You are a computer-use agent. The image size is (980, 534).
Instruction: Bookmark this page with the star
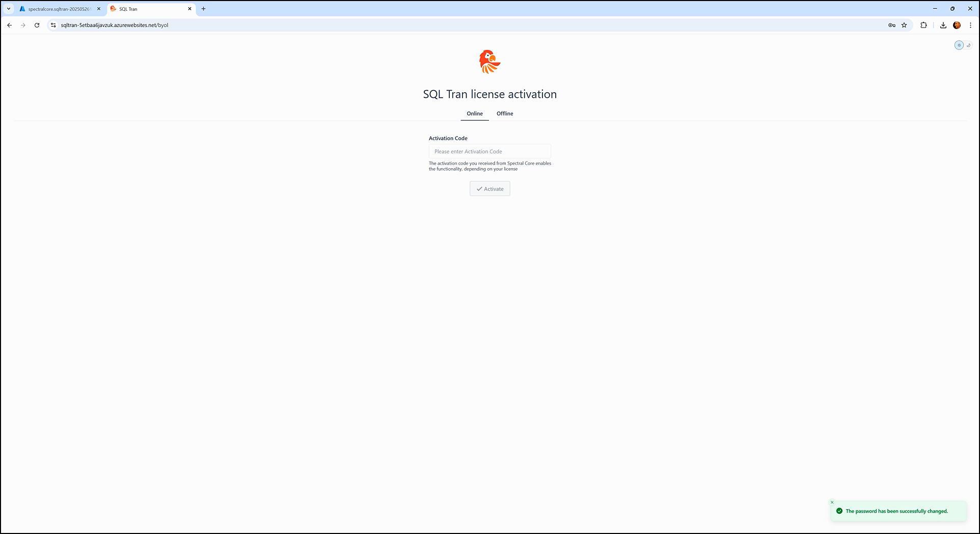[904, 25]
